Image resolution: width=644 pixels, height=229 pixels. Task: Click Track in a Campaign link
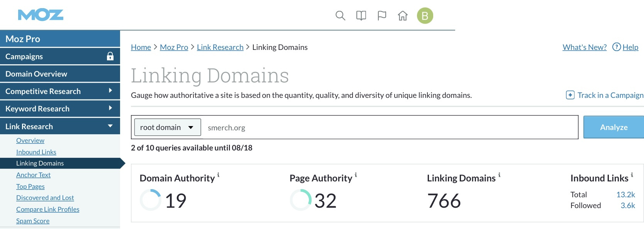pyautogui.click(x=610, y=95)
